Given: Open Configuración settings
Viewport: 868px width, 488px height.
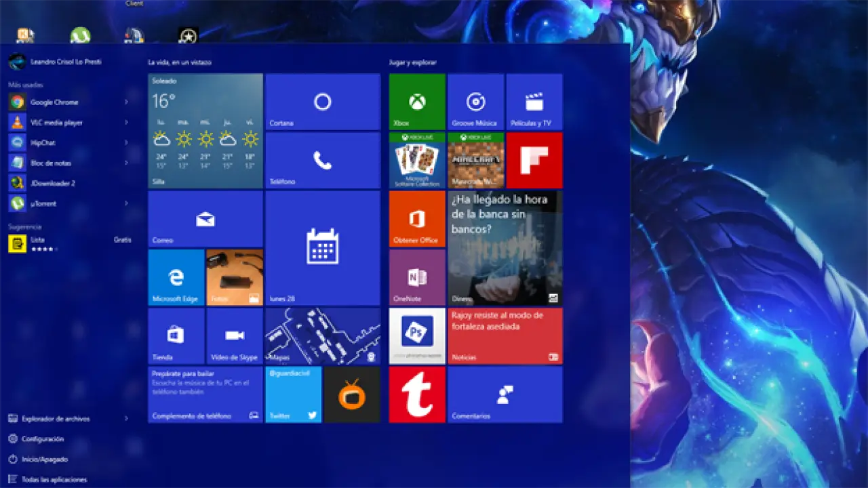Looking at the screenshot, I should (42, 439).
